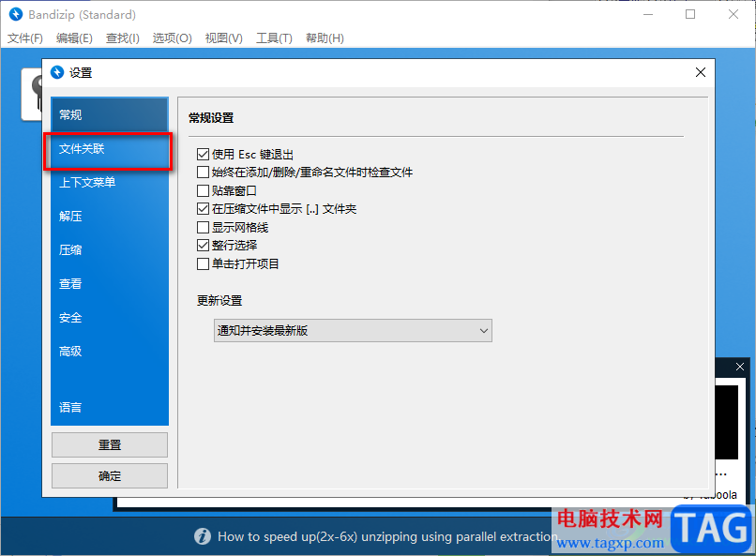
Task: Switch to the 高级 settings tab
Action: (x=110, y=352)
